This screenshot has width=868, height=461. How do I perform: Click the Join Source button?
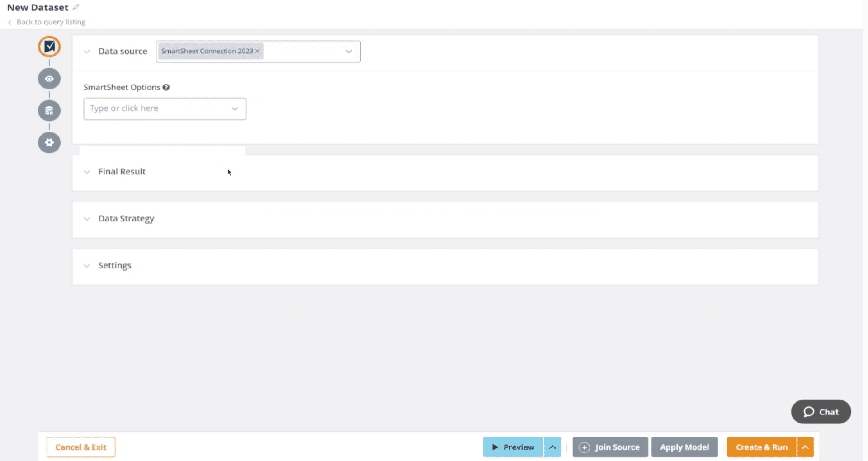pyautogui.click(x=610, y=447)
